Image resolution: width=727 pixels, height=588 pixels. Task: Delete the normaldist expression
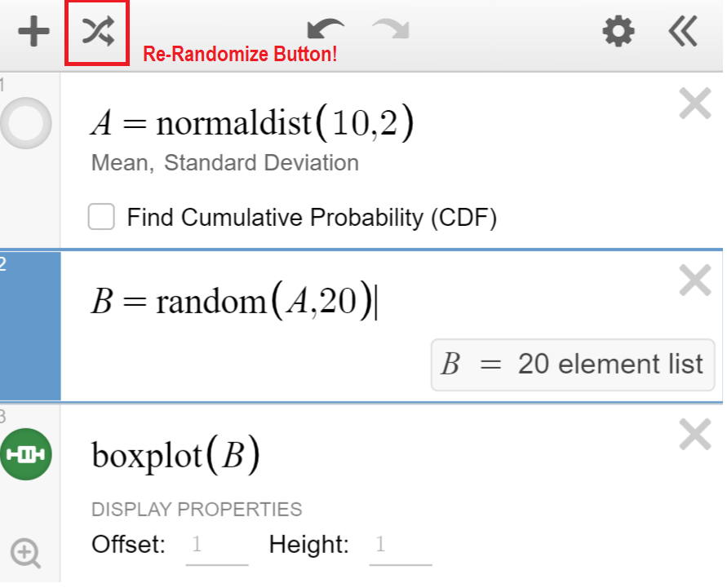[695, 104]
